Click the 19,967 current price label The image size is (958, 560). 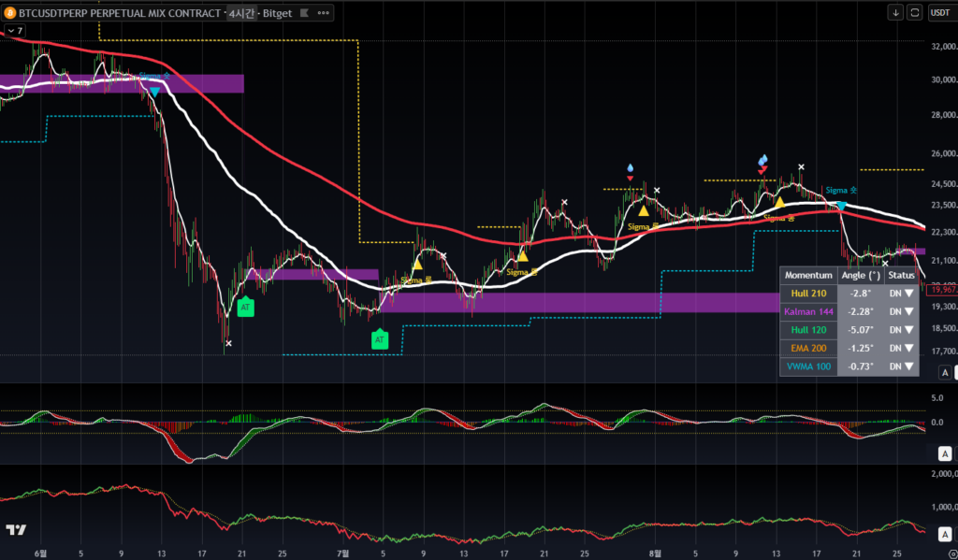click(x=940, y=289)
